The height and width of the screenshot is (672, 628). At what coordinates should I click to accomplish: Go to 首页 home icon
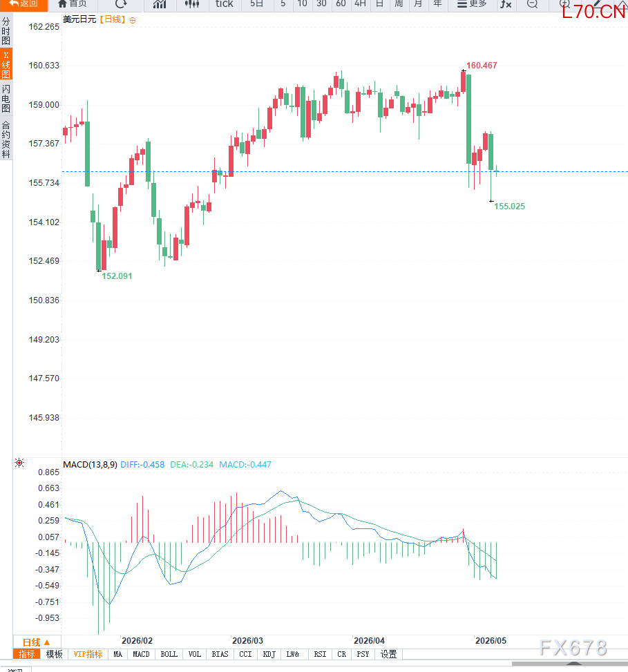tap(72, 4)
